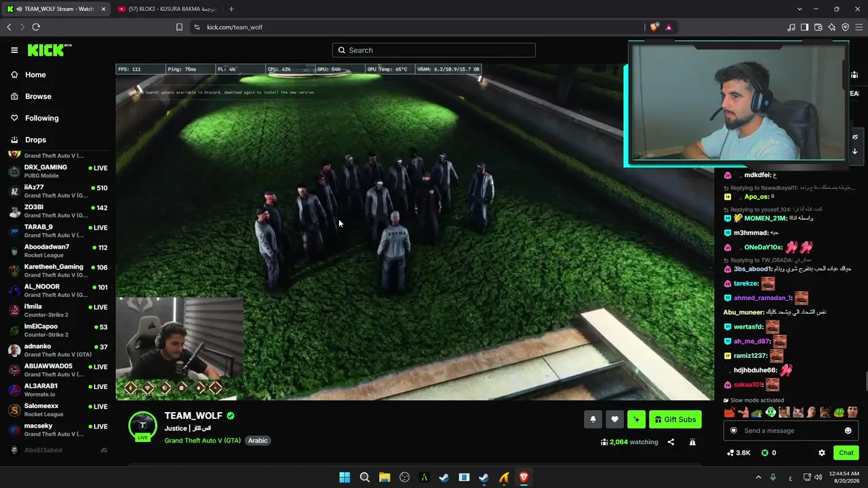Toggle the notification bell for TEAM_WOLF
Viewport: 868px width, 488px height.
[593, 420]
